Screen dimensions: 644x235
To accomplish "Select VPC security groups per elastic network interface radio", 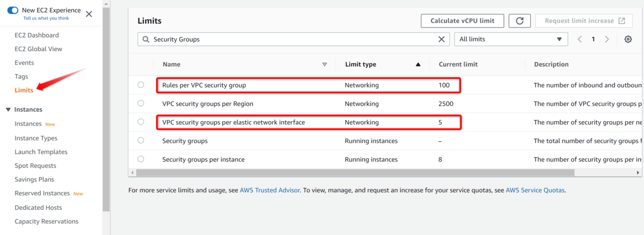I will (x=141, y=122).
